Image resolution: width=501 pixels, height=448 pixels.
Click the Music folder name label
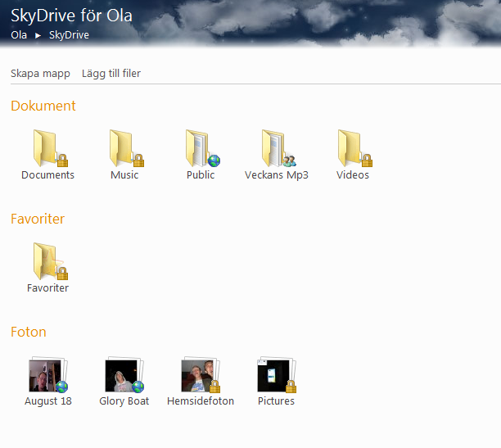click(x=124, y=175)
